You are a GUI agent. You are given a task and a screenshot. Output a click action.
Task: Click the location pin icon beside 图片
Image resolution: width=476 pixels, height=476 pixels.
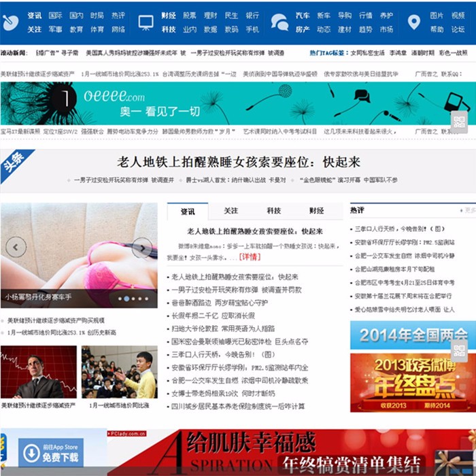[413, 22]
